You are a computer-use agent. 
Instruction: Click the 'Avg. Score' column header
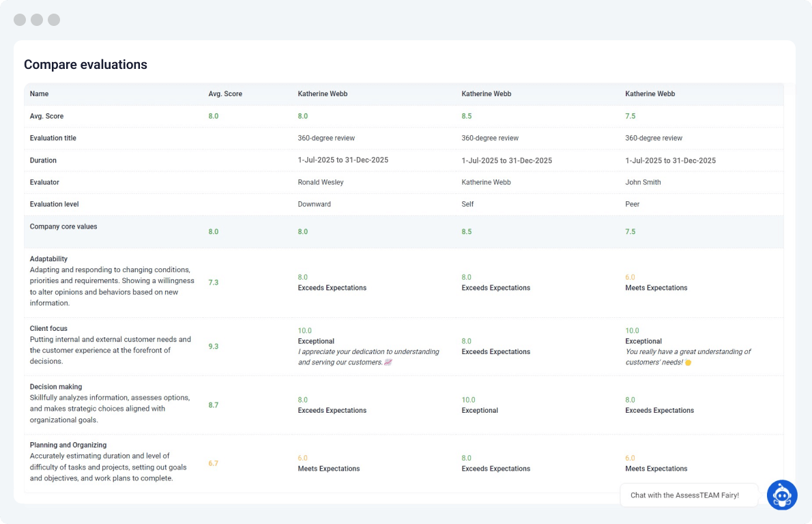(225, 94)
